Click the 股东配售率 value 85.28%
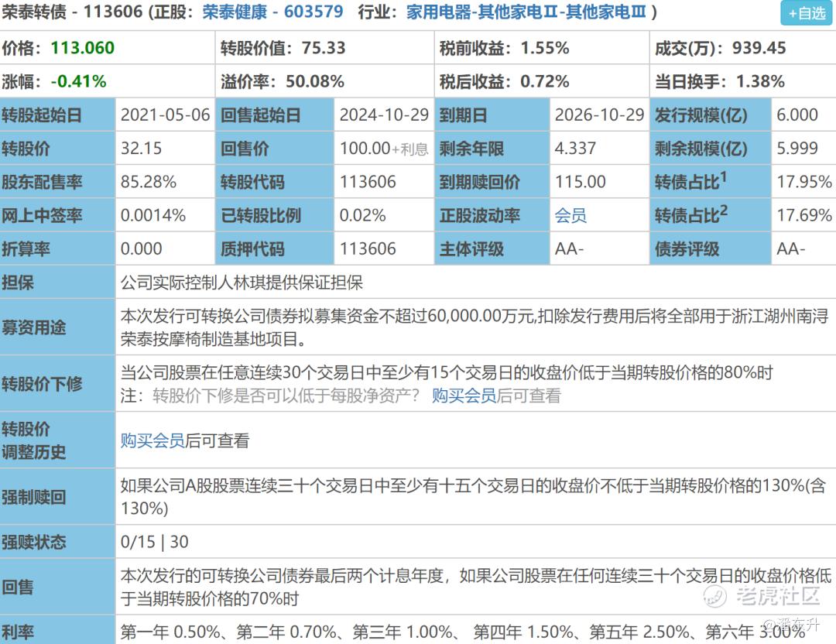Viewport: 836px width, 644px height. (x=148, y=182)
